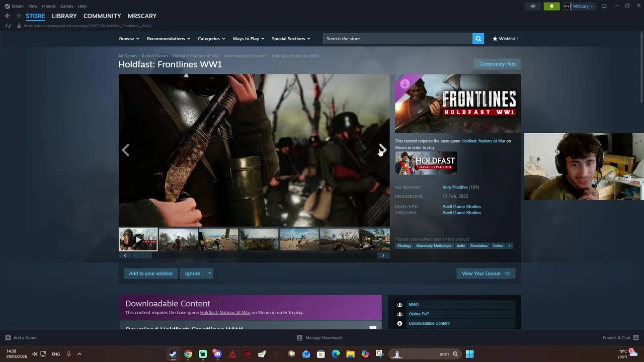Open the Friends menu
This screenshot has height=362, width=644.
[49, 6]
